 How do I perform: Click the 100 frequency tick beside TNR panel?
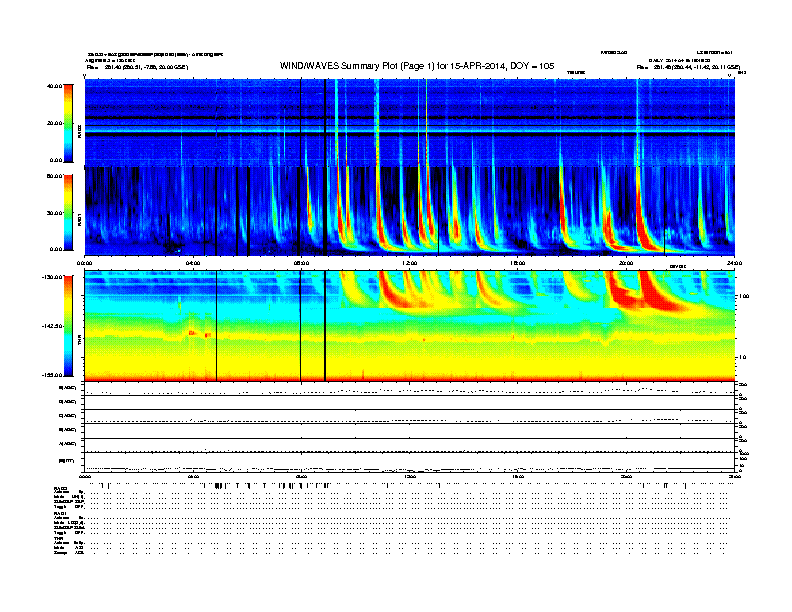(744, 296)
